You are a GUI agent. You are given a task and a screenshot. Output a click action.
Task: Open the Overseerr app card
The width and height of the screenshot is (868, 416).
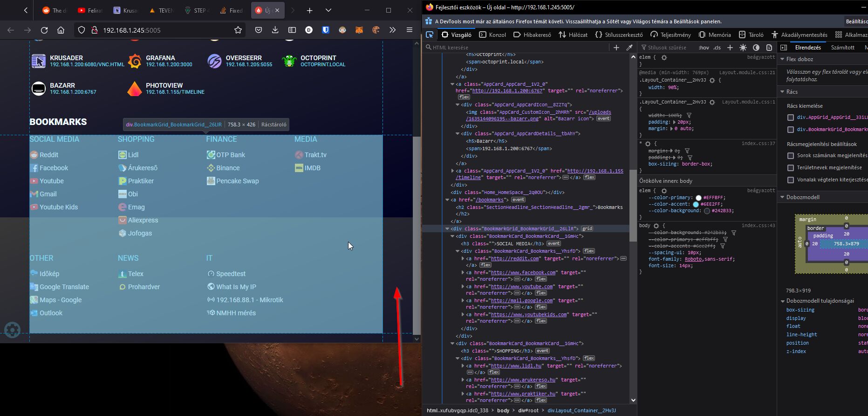240,61
